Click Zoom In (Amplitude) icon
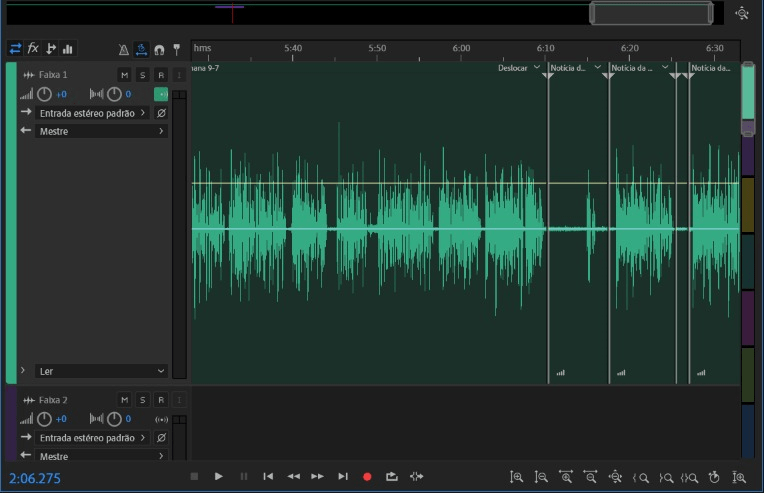The width and height of the screenshot is (764, 493). click(x=516, y=477)
